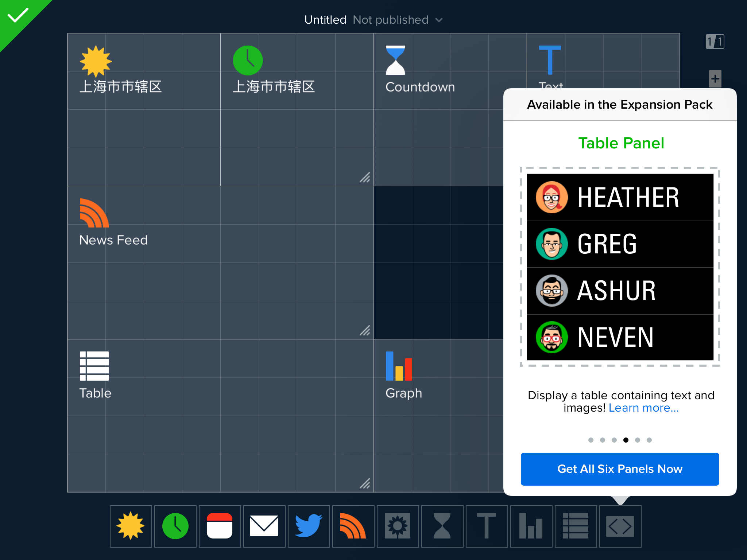Viewport: 747px width, 560px height.
Task: Select the News Feed RSS panel icon
Action: tap(94, 213)
